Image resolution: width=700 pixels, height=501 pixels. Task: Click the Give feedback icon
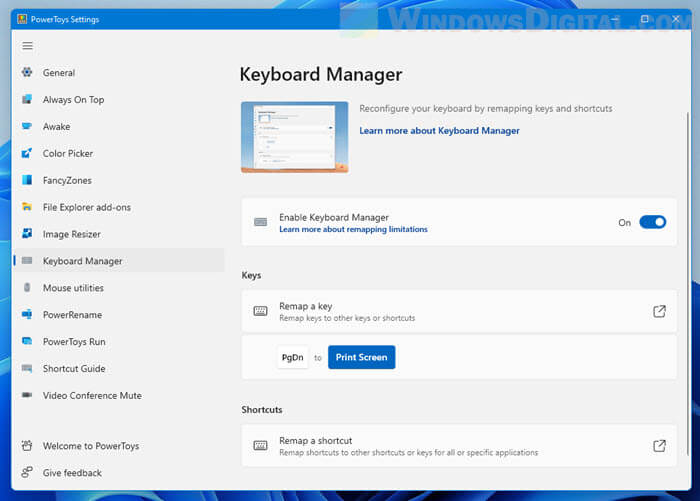27,472
